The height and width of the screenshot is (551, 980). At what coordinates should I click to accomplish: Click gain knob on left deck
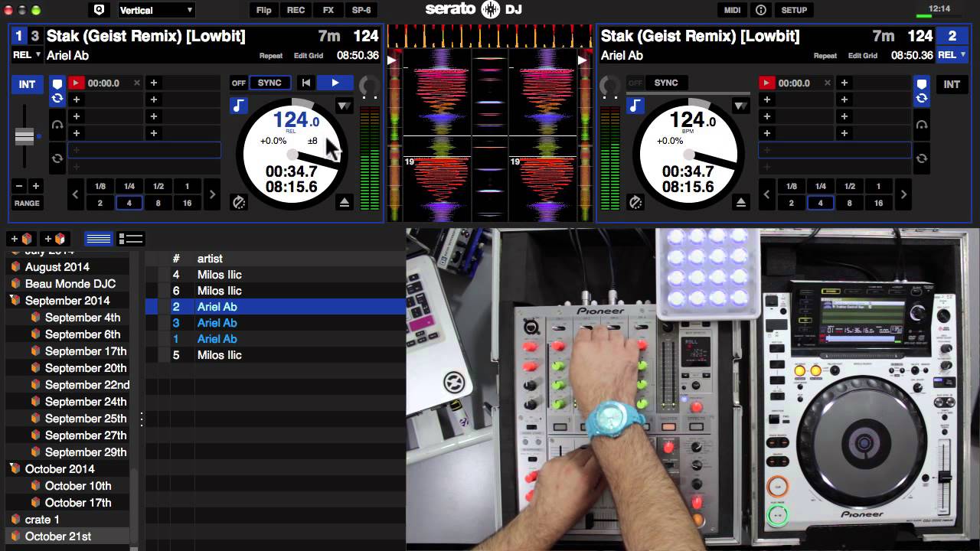(368, 85)
